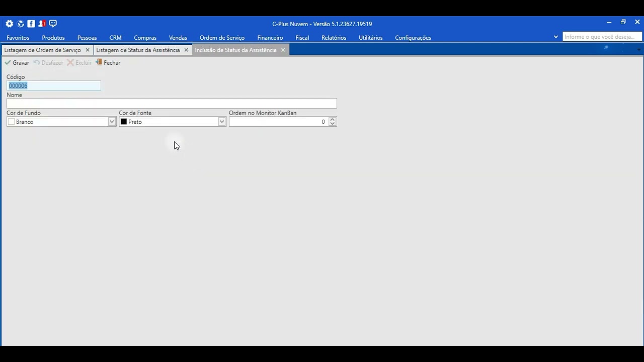This screenshot has height=362, width=644.
Task: Open the Utilitários menu
Action: pyautogui.click(x=371, y=38)
